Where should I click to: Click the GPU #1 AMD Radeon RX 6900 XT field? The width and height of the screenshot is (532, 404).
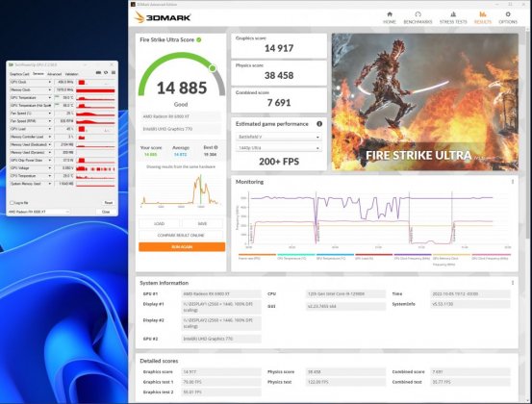[x=221, y=293]
